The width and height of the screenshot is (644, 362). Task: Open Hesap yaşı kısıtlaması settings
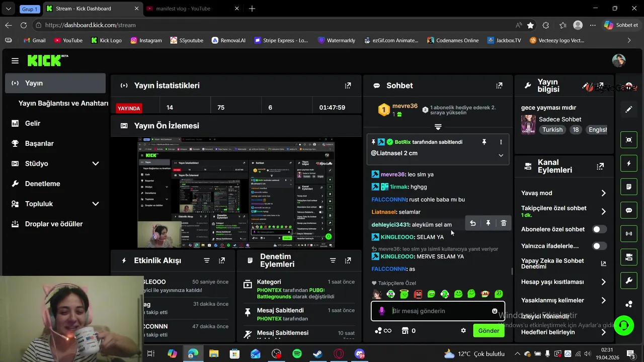tap(603, 282)
